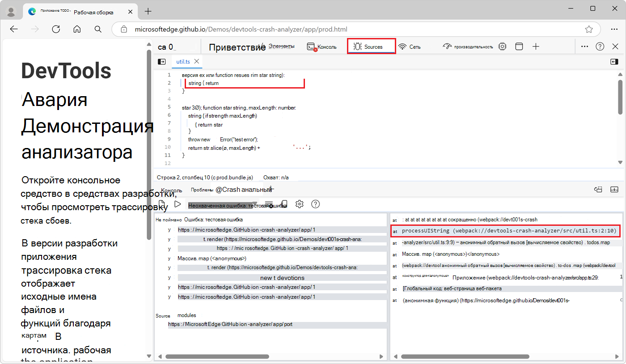Open the производительность tool tab
Viewport: 626px width, 364px height.
pos(467,47)
